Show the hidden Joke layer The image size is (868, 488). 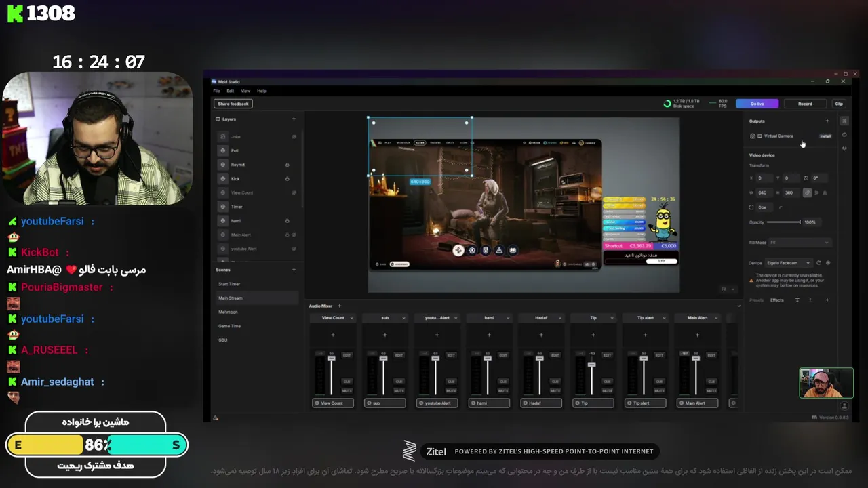pos(294,136)
